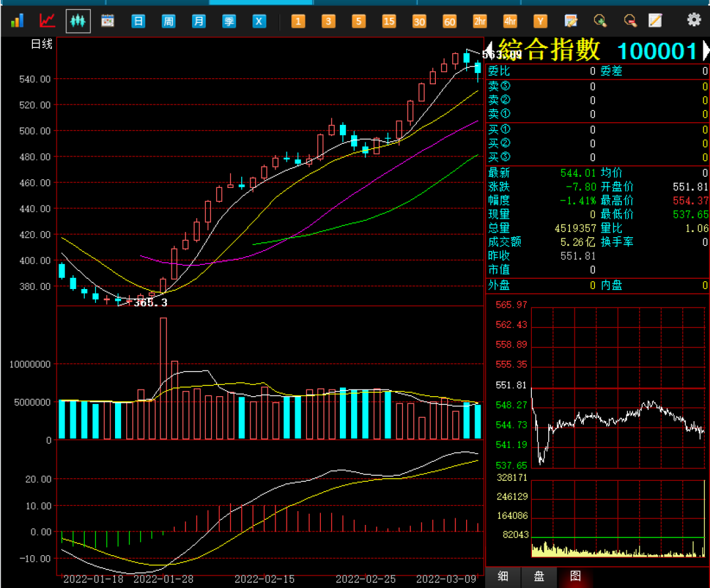The height and width of the screenshot is (588, 710).
Task: Click the chart low label 365.3
Action: click(x=151, y=302)
